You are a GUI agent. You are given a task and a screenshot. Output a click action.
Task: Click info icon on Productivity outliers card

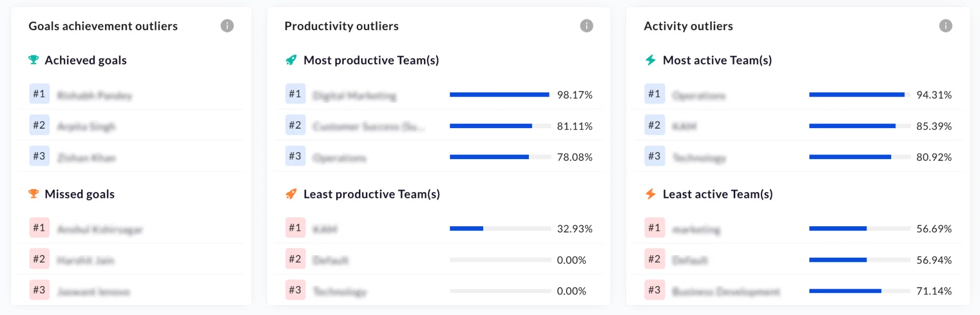point(587,26)
